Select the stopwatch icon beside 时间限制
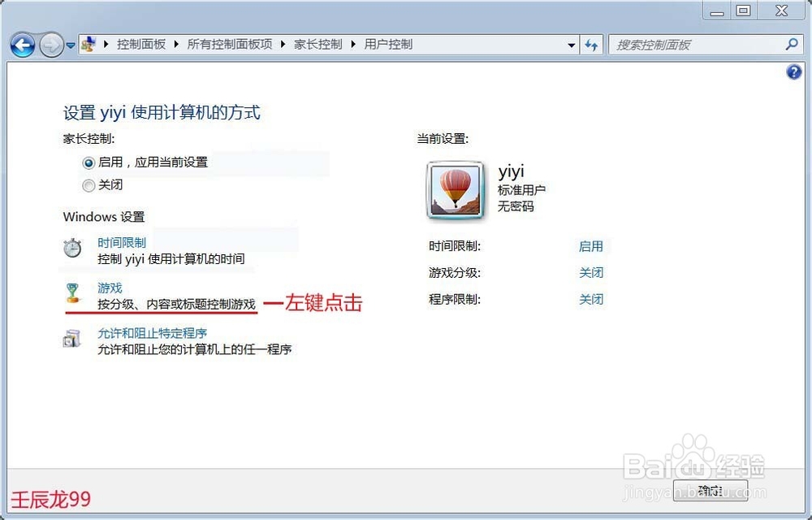The image size is (812, 520). click(x=72, y=246)
